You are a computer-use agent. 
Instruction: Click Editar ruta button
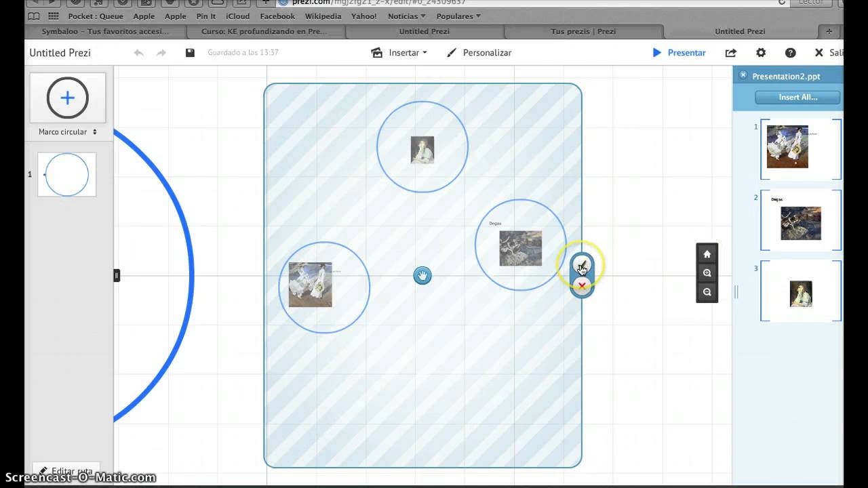pos(66,470)
